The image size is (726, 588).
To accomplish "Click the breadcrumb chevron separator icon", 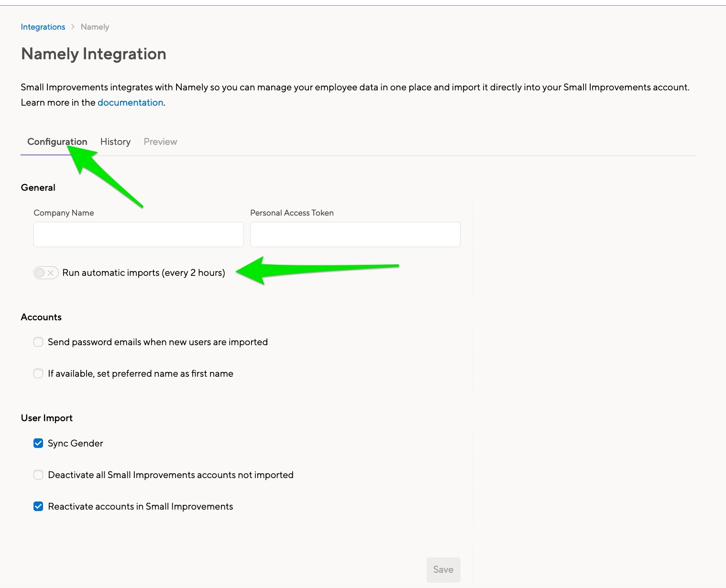I will pos(72,27).
